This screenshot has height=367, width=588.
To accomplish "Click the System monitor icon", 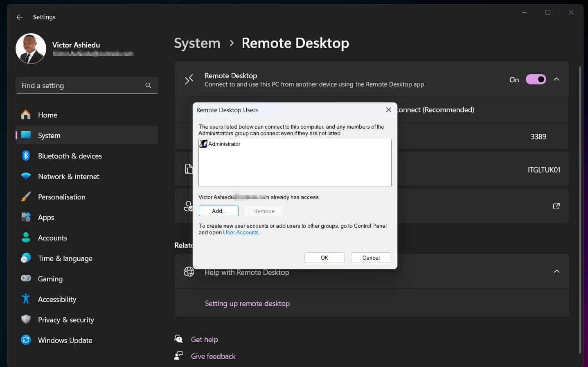I will 26,135.
